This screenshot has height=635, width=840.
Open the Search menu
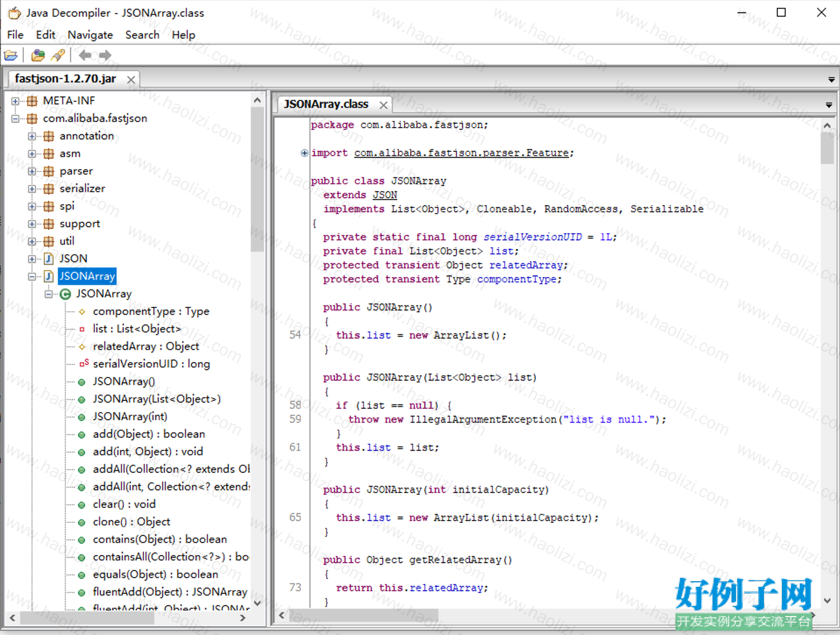[142, 35]
